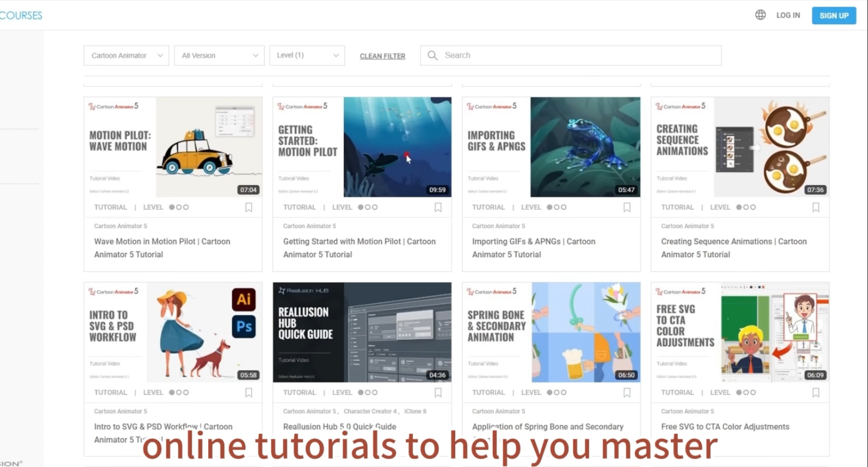Screen dimensions: 868x467
Task: Click the COURSES menu item
Action: [21, 15]
